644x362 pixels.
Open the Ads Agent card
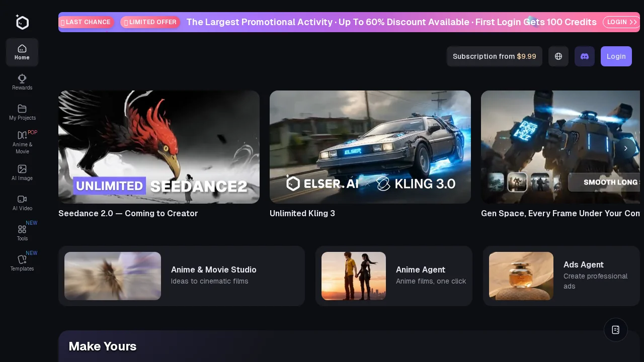click(x=561, y=276)
